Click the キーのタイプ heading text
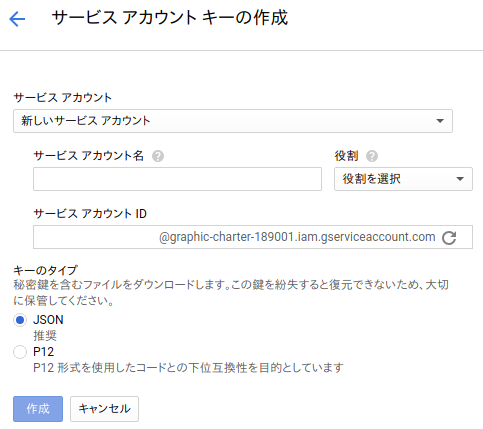 pos(46,270)
